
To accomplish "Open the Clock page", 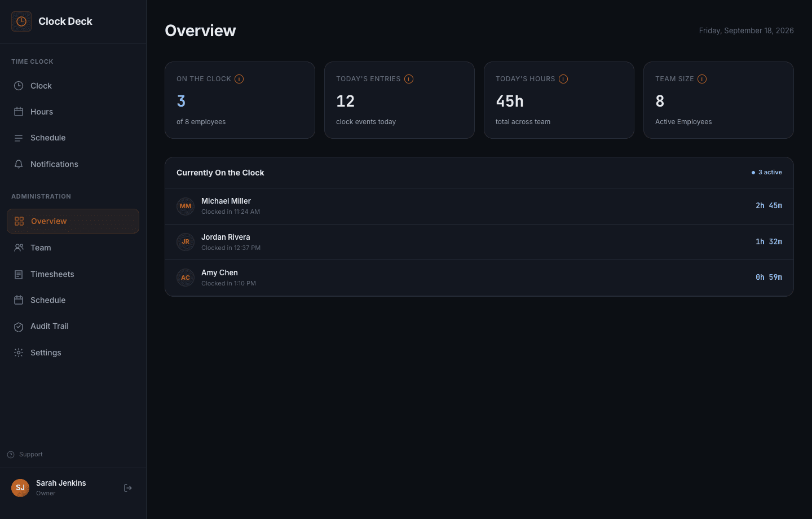I will tap(73, 86).
